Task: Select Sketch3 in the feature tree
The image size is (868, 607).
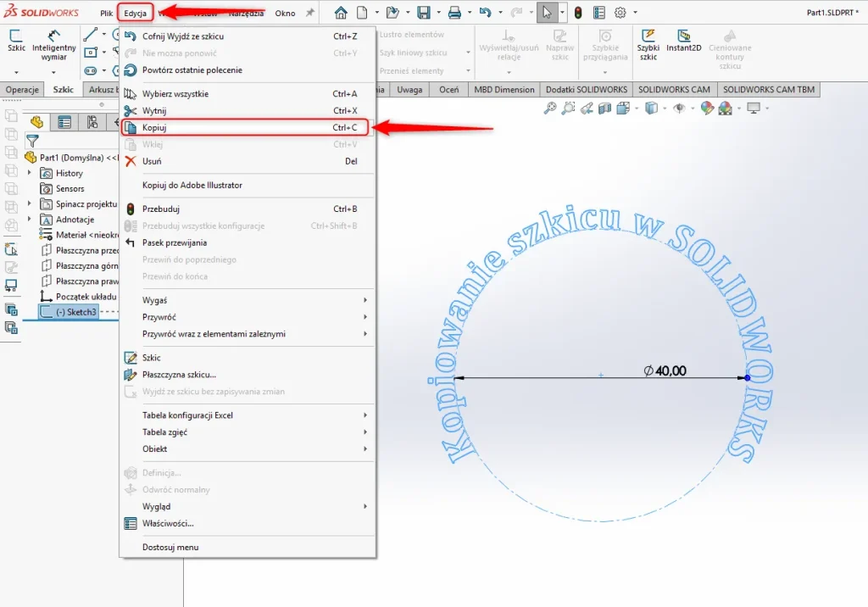Action: pos(70,312)
